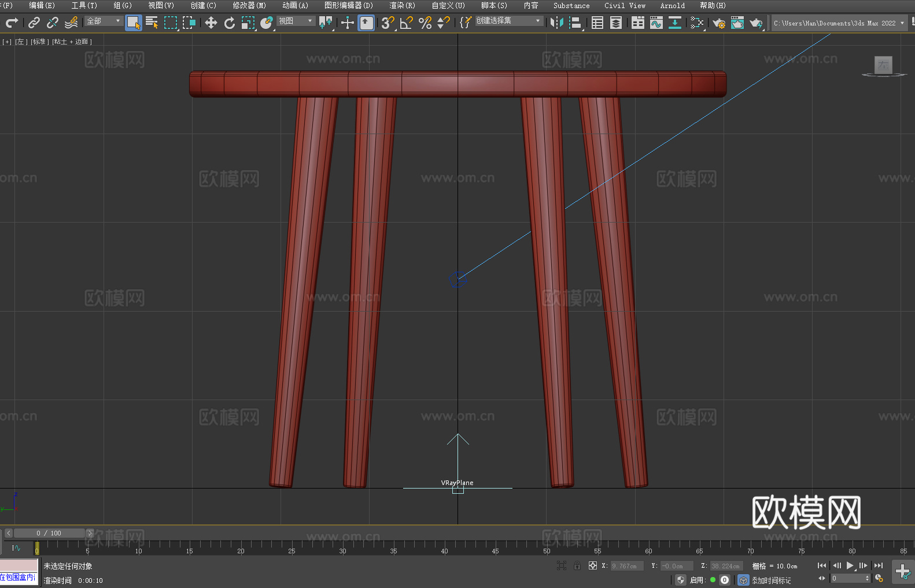Open the selection filter dropdown 全部
This screenshot has height=588, width=915.
[x=104, y=21]
